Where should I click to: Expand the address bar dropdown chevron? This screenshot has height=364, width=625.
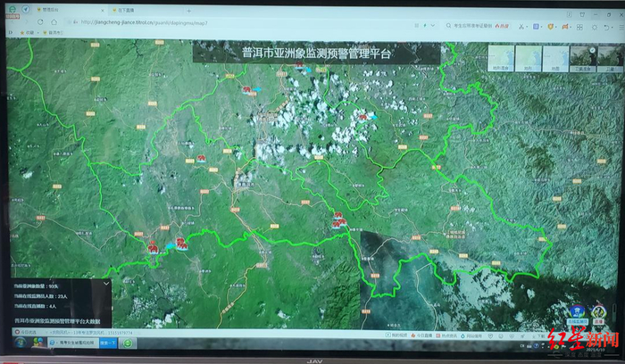433,25
